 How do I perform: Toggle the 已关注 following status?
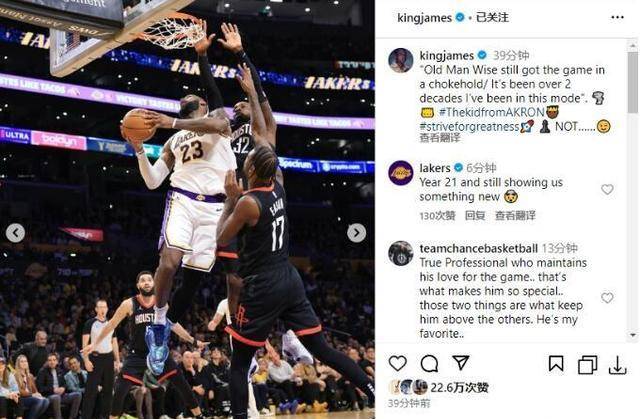(492, 18)
